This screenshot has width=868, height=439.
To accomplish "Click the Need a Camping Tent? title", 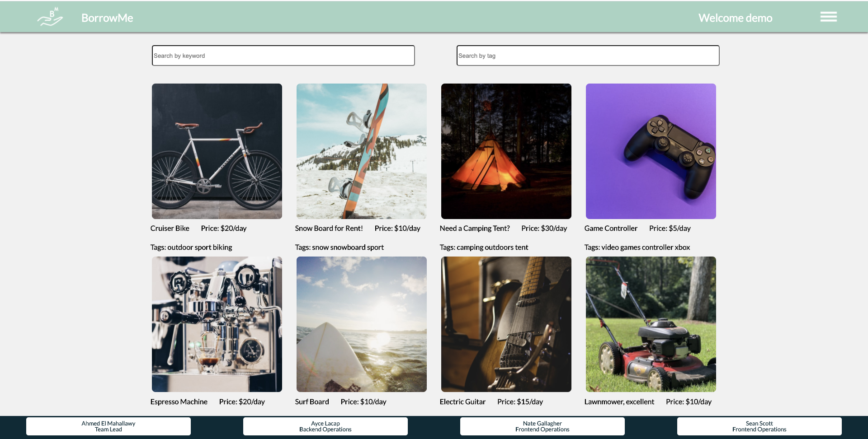I will click(475, 229).
